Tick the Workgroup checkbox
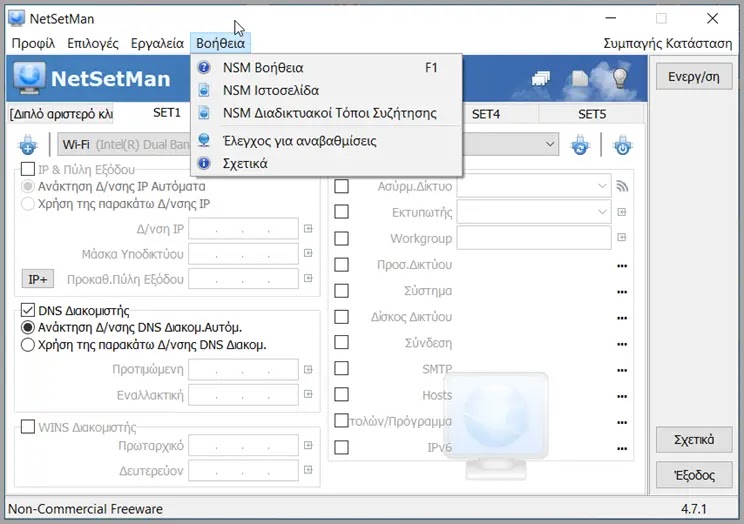 [341, 238]
